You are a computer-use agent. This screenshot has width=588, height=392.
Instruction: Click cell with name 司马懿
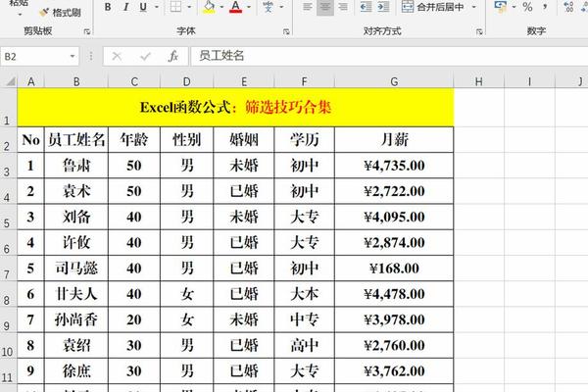coord(76,269)
